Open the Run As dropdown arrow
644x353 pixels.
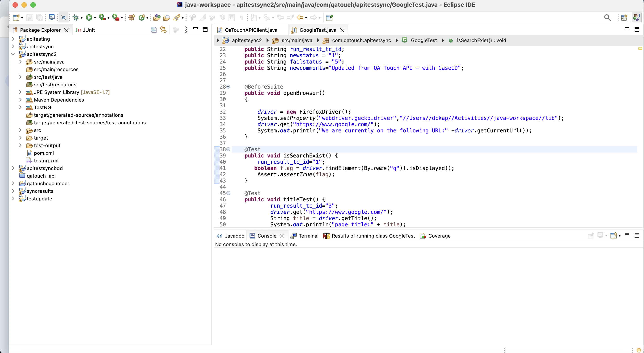(x=95, y=18)
